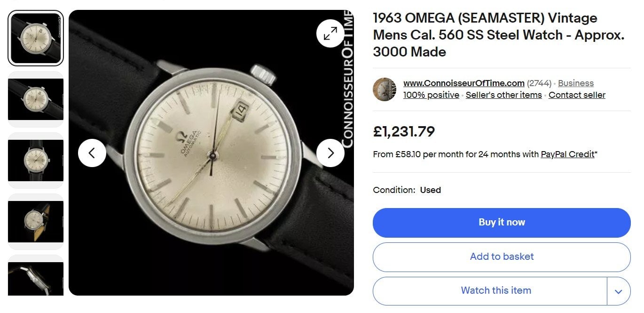
Task: Go to the previous watch image
Action: pyautogui.click(x=92, y=153)
